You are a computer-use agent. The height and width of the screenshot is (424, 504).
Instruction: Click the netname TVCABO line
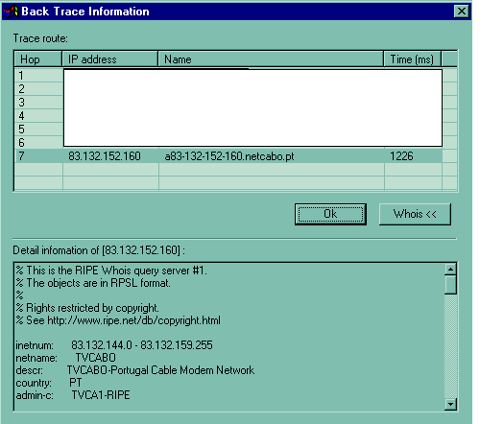(66, 358)
